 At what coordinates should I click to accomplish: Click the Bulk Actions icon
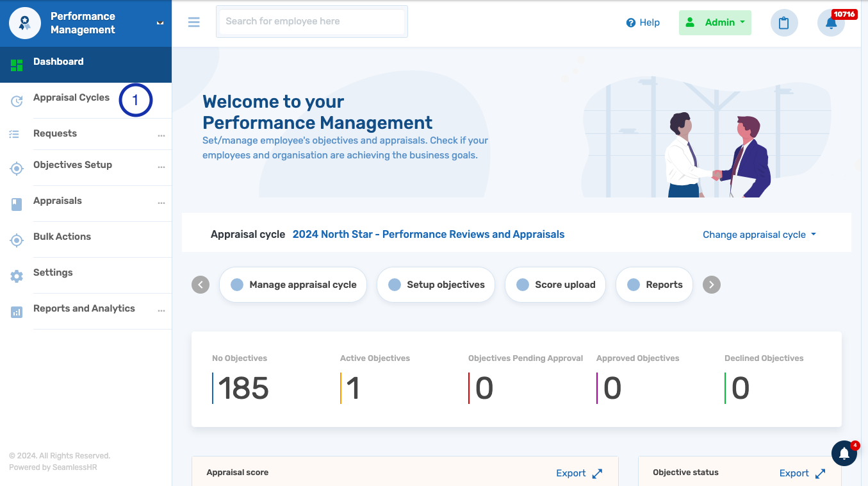[x=17, y=240]
